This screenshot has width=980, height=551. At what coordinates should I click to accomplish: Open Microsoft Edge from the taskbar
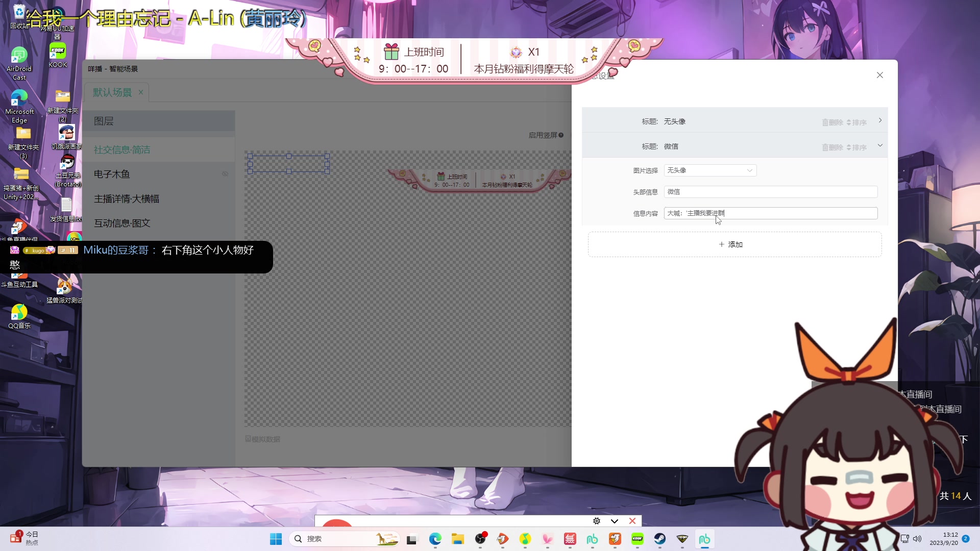[x=435, y=539]
